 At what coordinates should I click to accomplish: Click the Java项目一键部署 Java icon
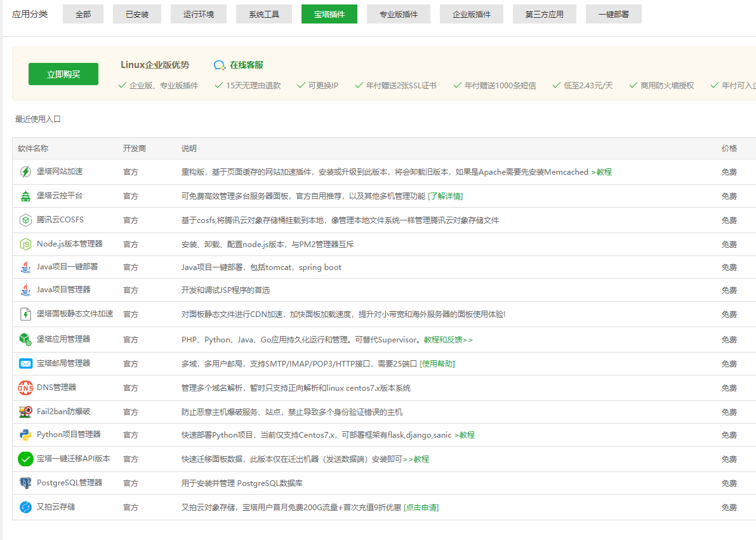[x=25, y=267]
